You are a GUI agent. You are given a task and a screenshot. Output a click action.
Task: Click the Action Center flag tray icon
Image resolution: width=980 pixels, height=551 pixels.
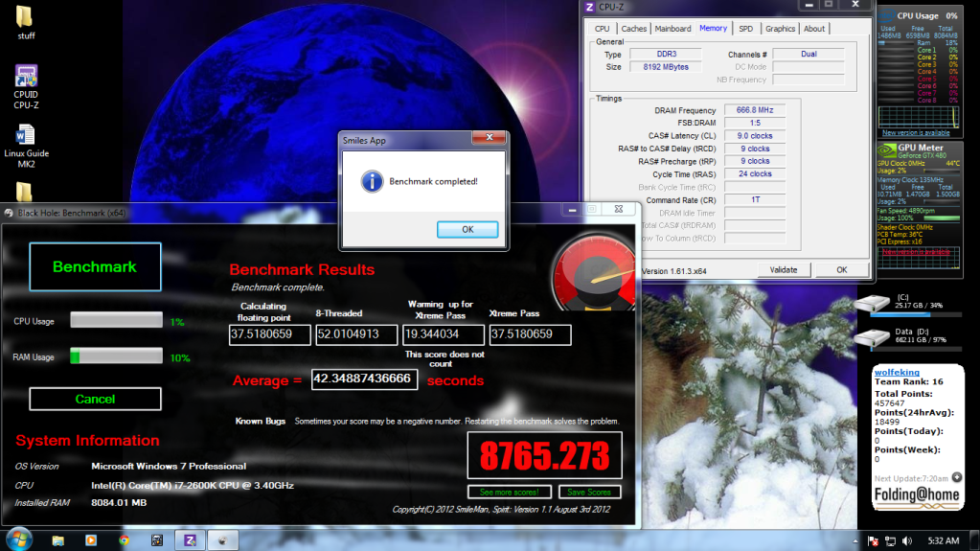pyautogui.click(x=873, y=541)
